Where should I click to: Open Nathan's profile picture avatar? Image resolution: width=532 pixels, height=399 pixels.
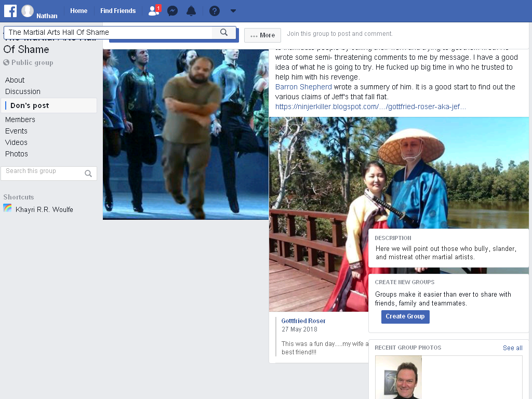(28, 11)
